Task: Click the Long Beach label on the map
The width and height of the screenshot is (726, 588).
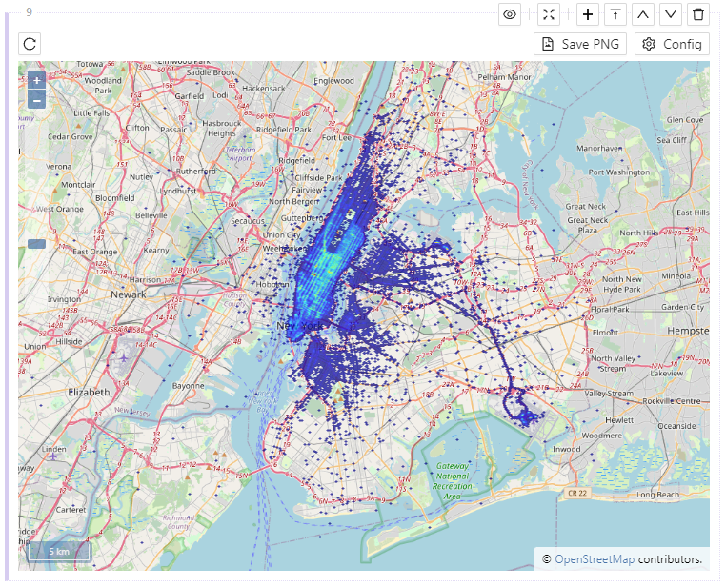Action: coord(657,495)
